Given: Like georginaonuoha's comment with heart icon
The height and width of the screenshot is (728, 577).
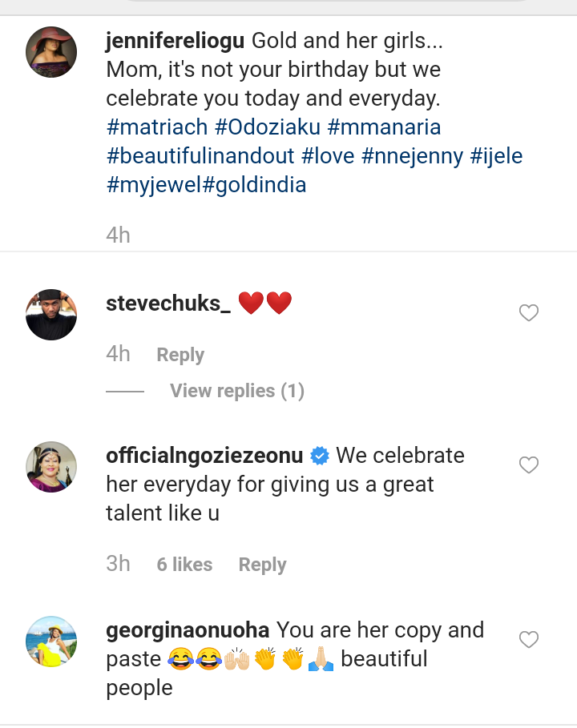Looking at the screenshot, I should [529, 640].
